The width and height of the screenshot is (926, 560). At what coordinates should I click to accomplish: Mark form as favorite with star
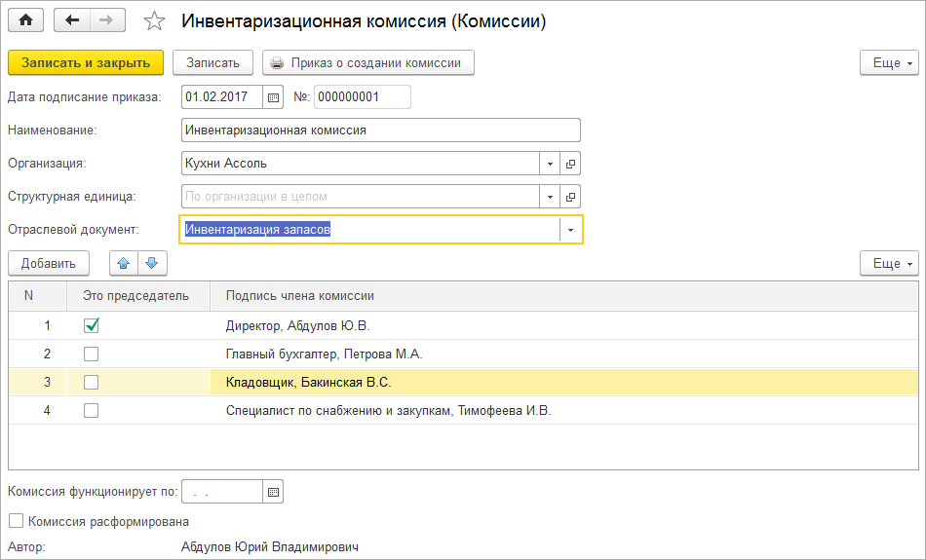(x=154, y=20)
